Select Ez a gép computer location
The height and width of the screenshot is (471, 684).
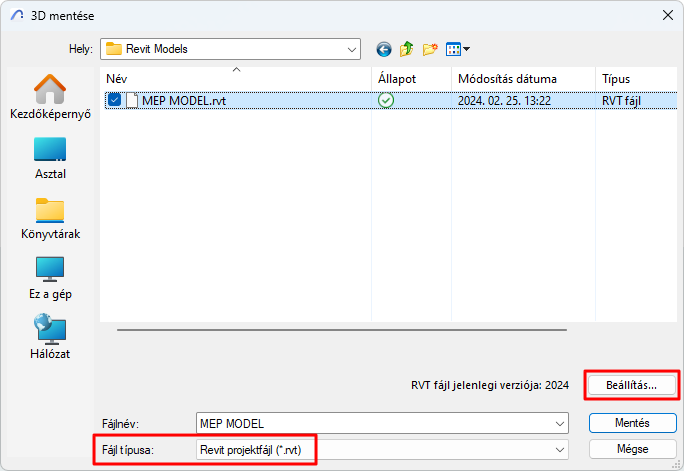(x=50, y=278)
